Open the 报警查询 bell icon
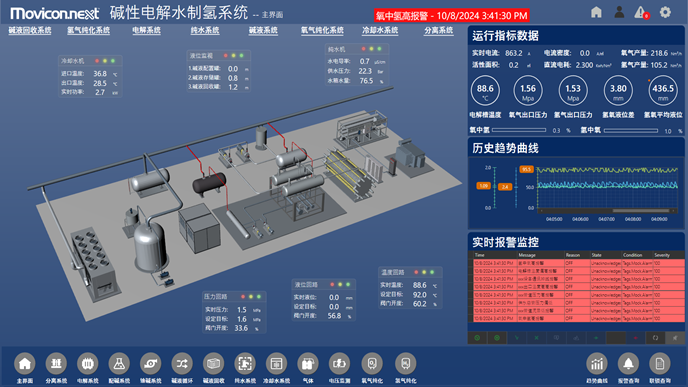This screenshot has width=688, height=387. point(628,364)
